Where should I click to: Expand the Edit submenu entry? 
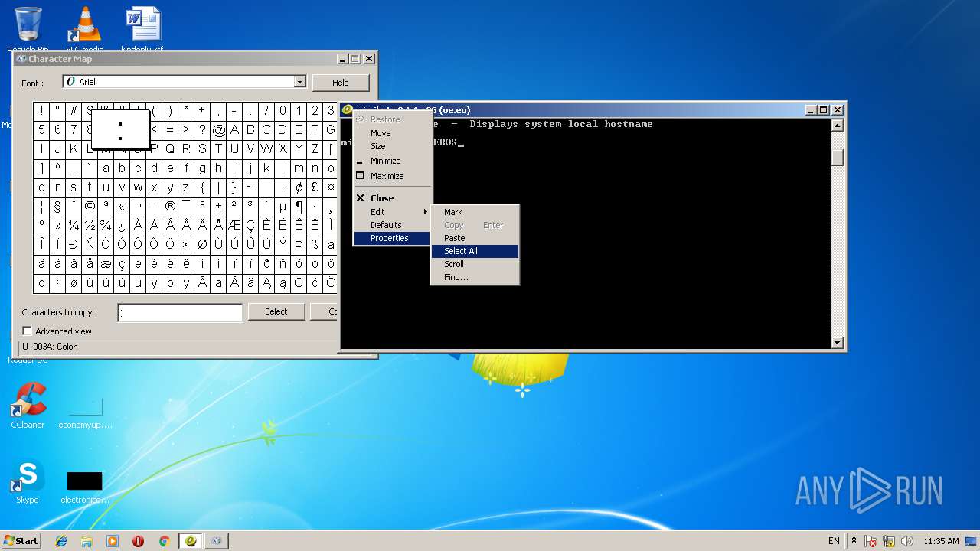(392, 212)
